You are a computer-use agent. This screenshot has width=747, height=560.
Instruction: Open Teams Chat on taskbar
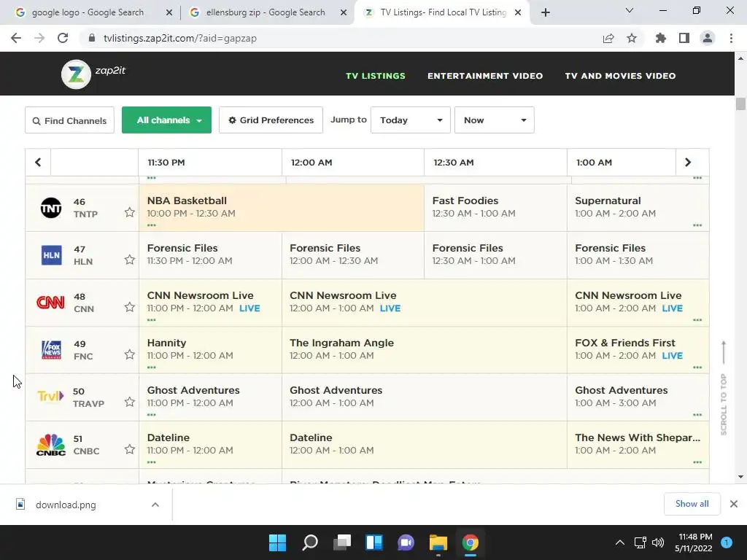click(x=406, y=542)
